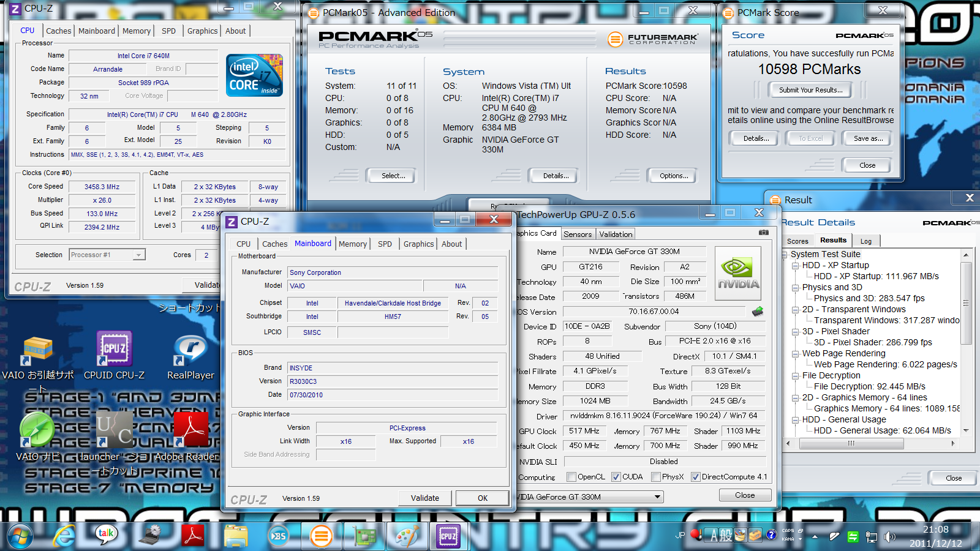Screen dimensions: 980x551
Task: Open the About tab in background CPU-Z
Action: [236, 31]
